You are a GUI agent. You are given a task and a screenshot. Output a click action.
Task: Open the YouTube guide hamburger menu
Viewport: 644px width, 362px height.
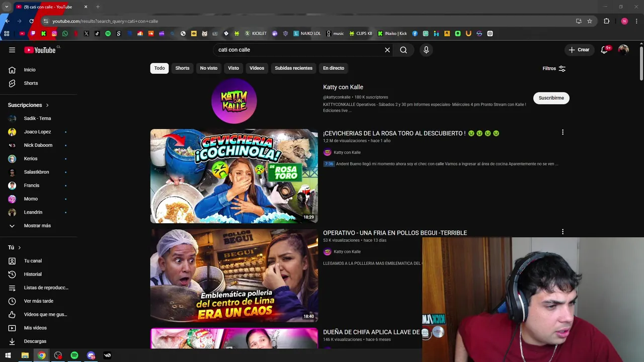[12, 50]
